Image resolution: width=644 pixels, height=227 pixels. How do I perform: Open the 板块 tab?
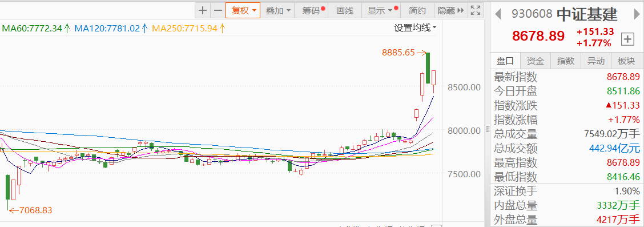click(626, 61)
